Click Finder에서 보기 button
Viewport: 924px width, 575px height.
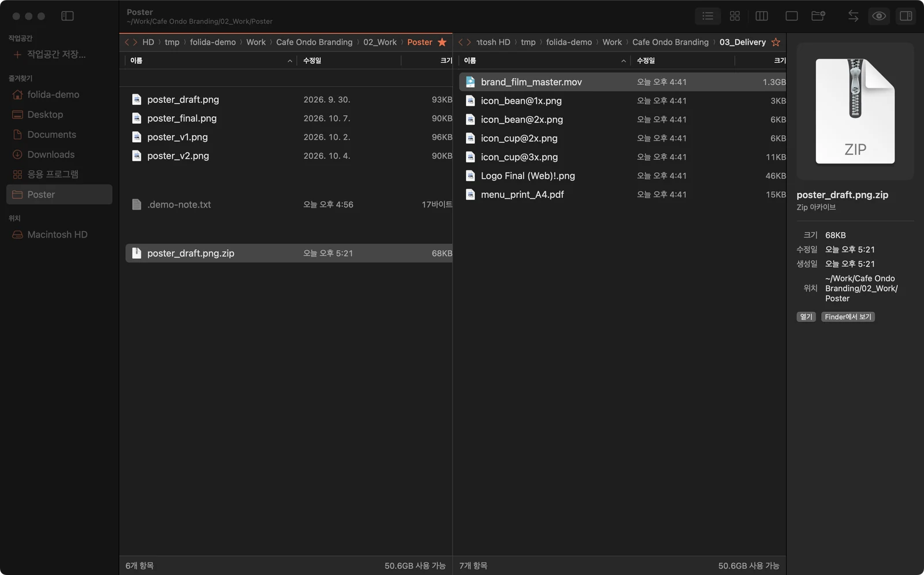[x=848, y=317]
